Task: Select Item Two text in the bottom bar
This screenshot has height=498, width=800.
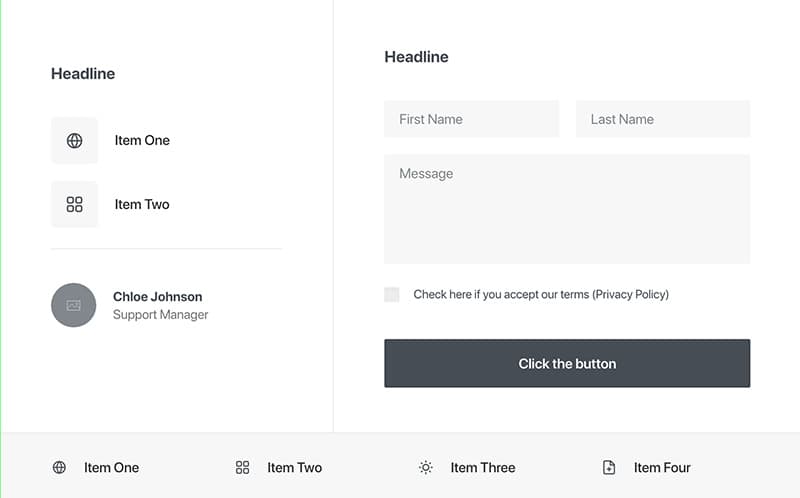Action: (294, 467)
